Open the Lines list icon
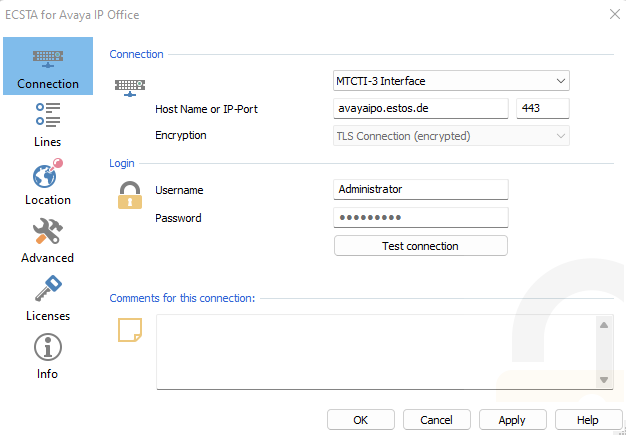 (48, 115)
